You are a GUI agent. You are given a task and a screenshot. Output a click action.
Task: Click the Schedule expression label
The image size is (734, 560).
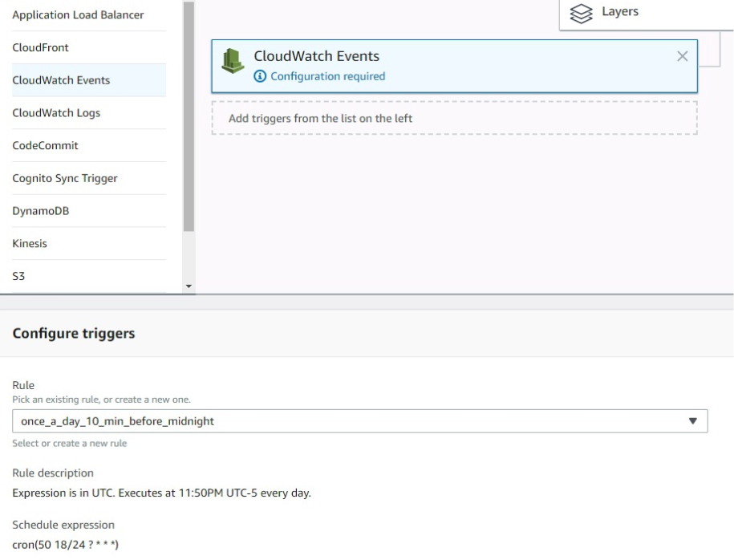(63, 525)
